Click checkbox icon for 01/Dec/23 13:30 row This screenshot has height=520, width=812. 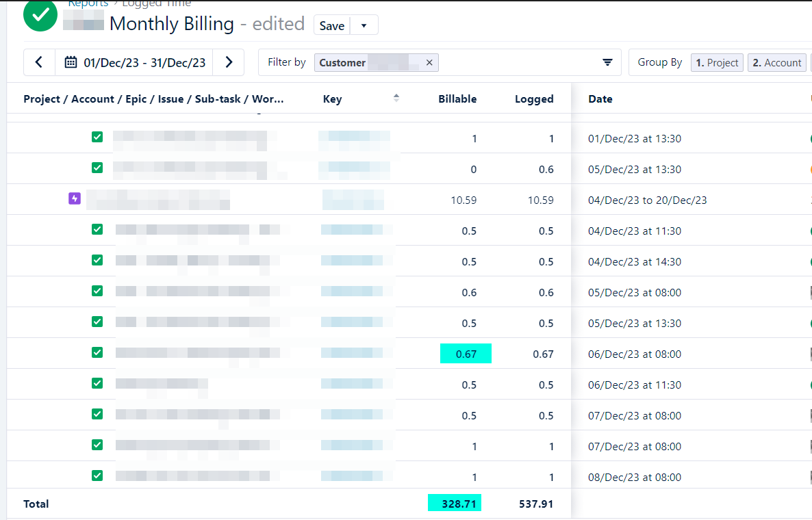(97, 138)
